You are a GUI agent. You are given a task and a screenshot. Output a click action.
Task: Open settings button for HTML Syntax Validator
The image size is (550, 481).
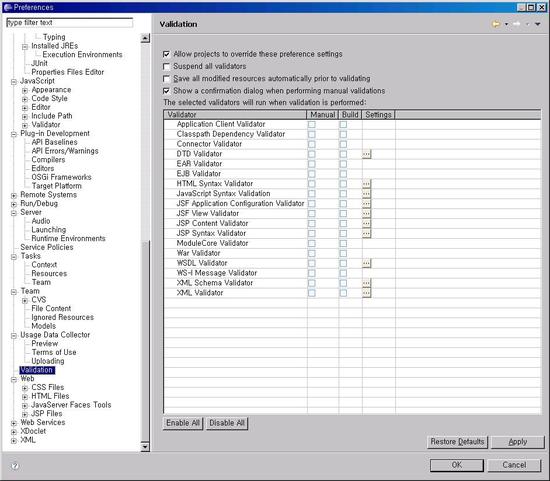pos(366,184)
